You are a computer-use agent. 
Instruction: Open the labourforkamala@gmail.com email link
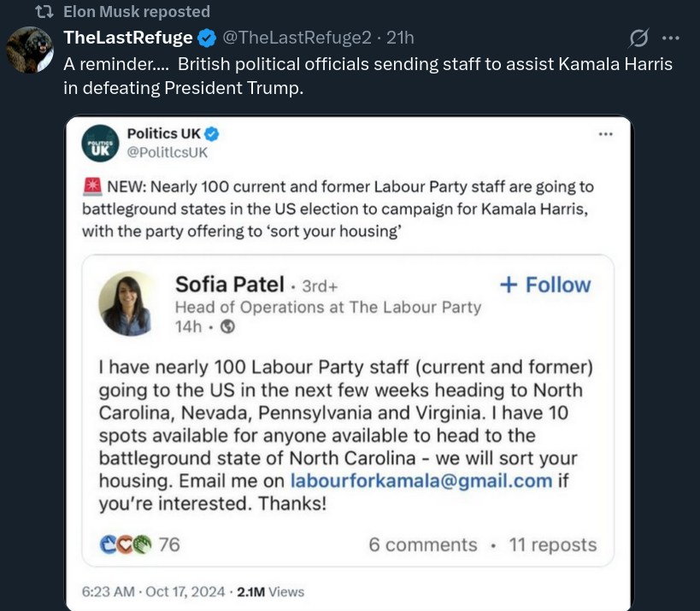click(421, 480)
